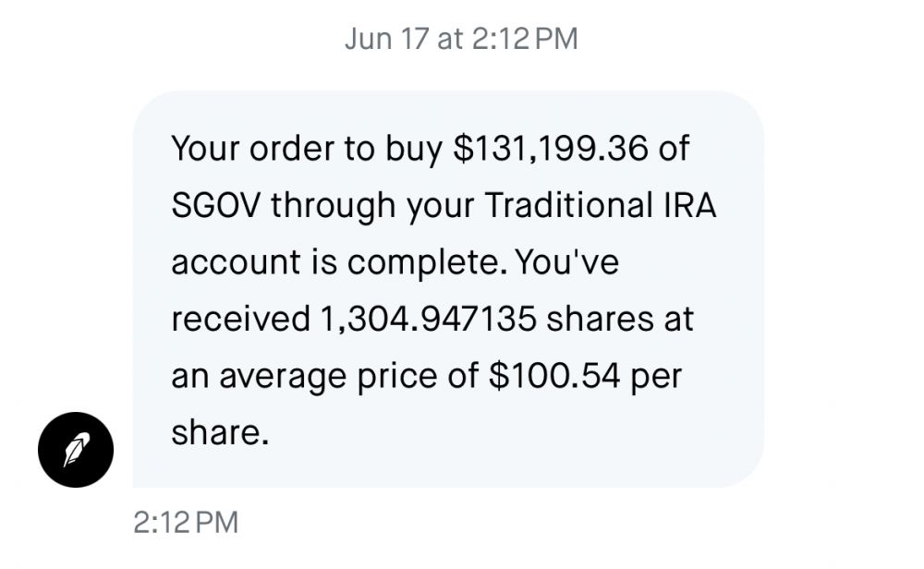
Task: Click the word "shares" after the quantity
Action: 600,320
